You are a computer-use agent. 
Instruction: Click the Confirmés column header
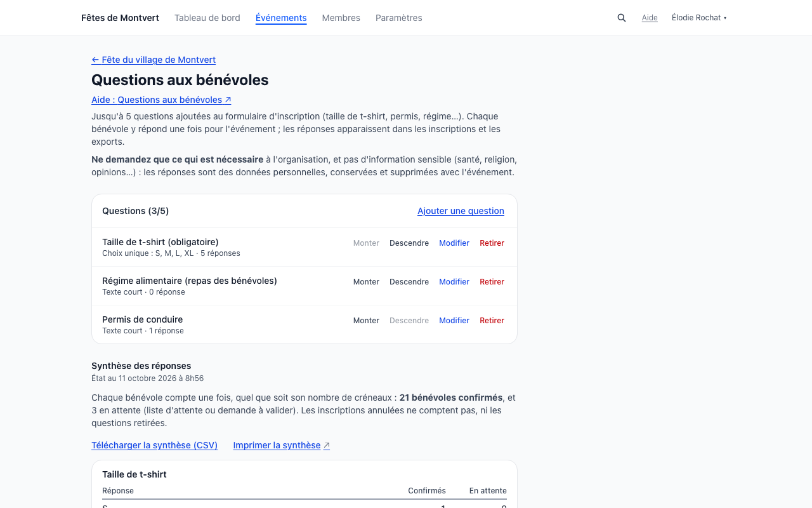click(427, 491)
